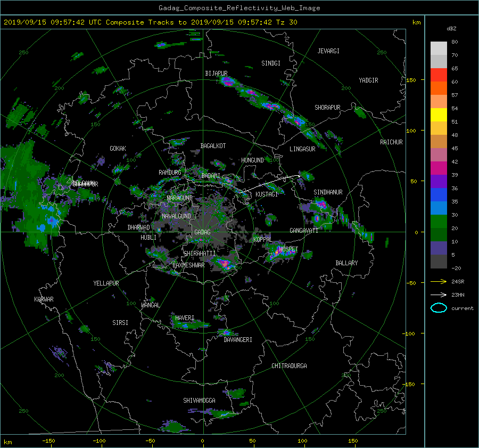Click the DHARWAD city label
The width and height of the screenshot is (479, 448).
(138, 227)
